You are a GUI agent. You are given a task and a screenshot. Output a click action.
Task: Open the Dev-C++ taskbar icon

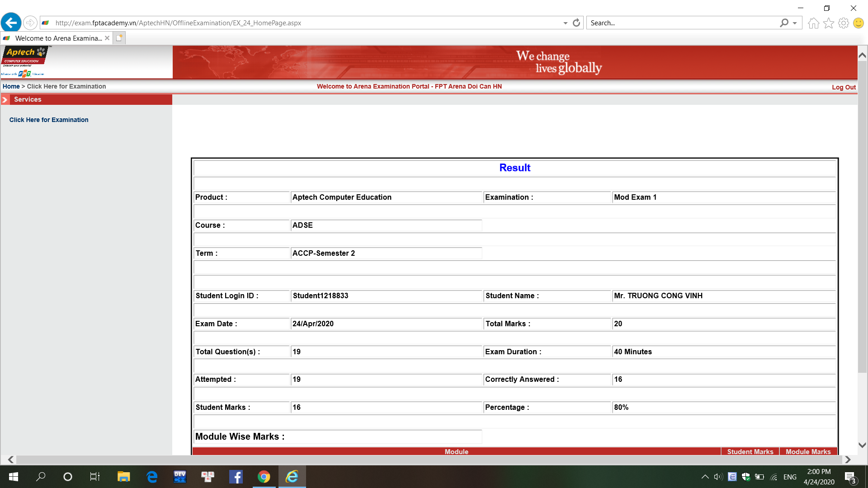point(180,477)
